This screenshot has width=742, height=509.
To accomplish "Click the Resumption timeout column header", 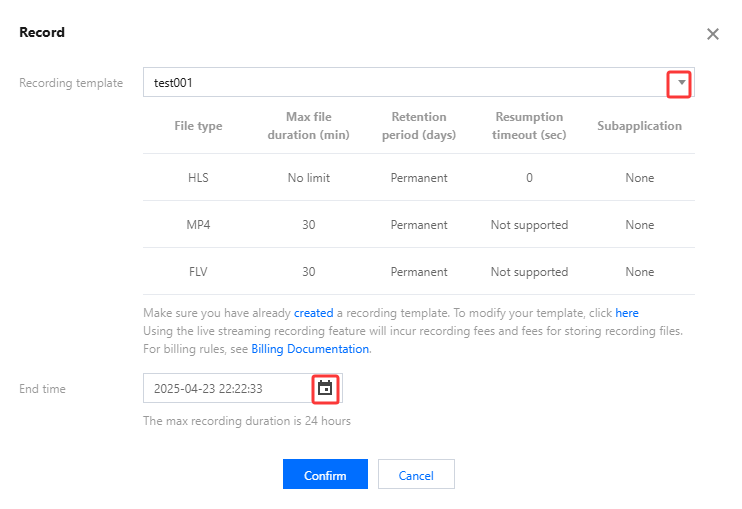I will click(529, 126).
